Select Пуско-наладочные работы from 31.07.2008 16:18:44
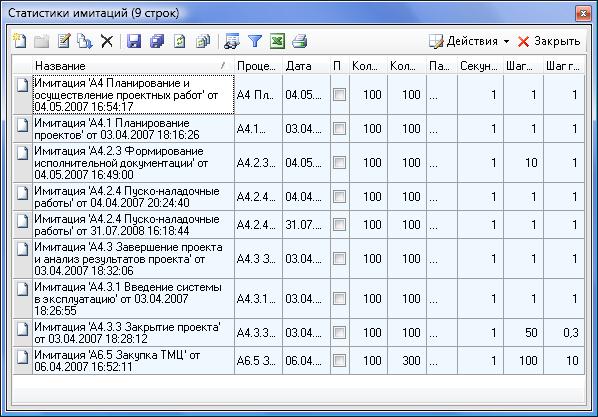Screen dimensions: 598x417 (133, 224)
